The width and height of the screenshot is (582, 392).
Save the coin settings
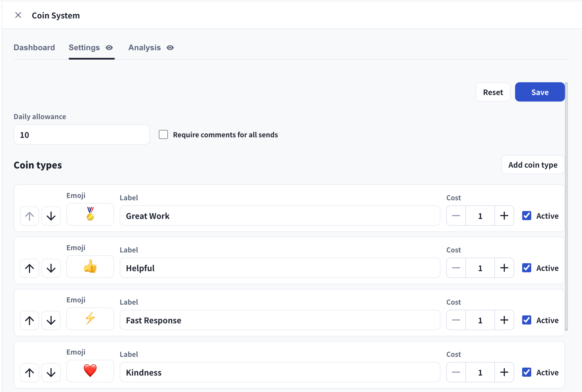540,92
